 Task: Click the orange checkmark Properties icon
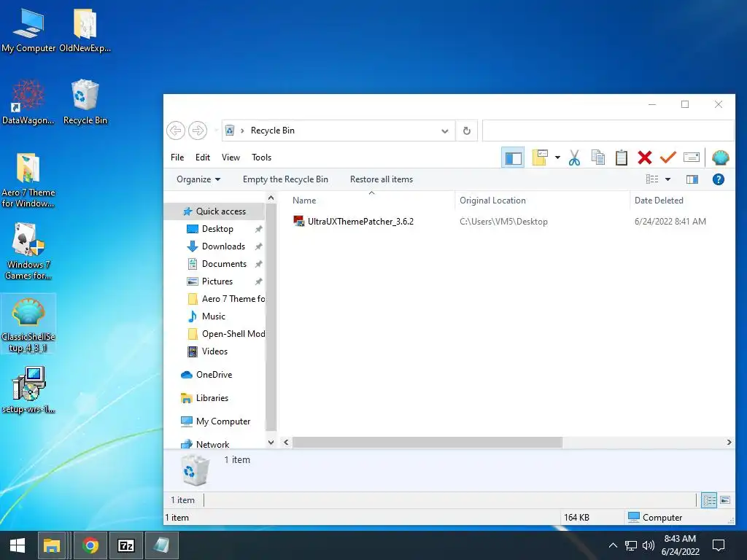coord(668,157)
